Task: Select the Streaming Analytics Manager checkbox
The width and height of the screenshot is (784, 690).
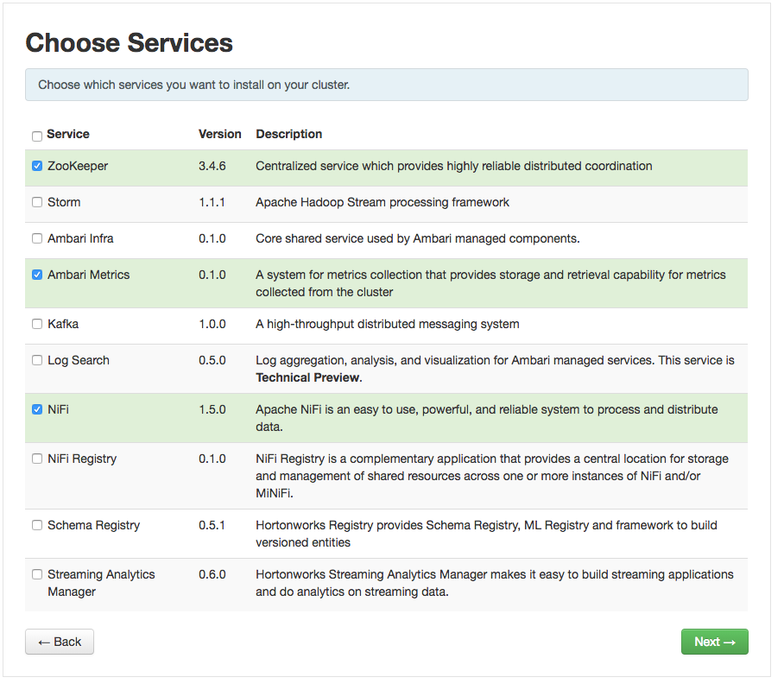Action: [37, 574]
